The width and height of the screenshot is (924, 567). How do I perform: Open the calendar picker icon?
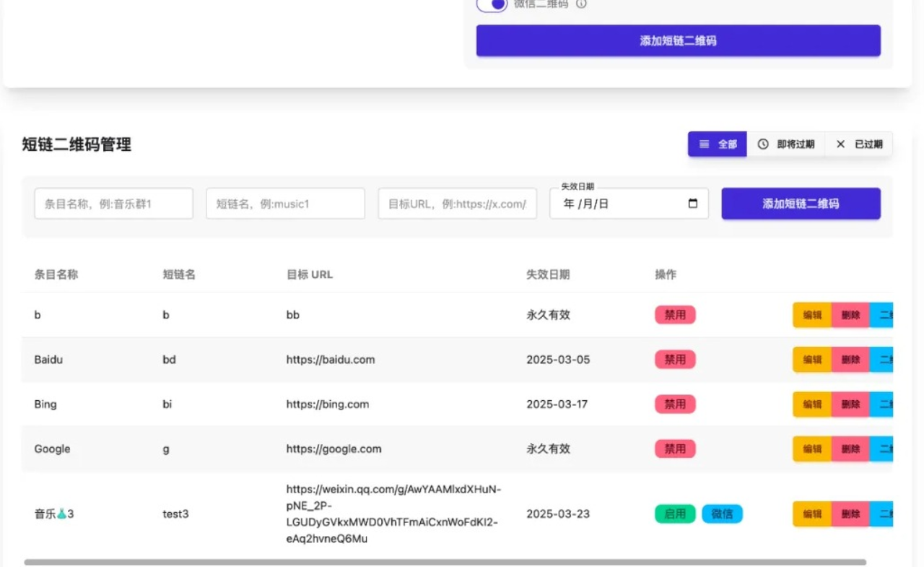pyautogui.click(x=693, y=204)
